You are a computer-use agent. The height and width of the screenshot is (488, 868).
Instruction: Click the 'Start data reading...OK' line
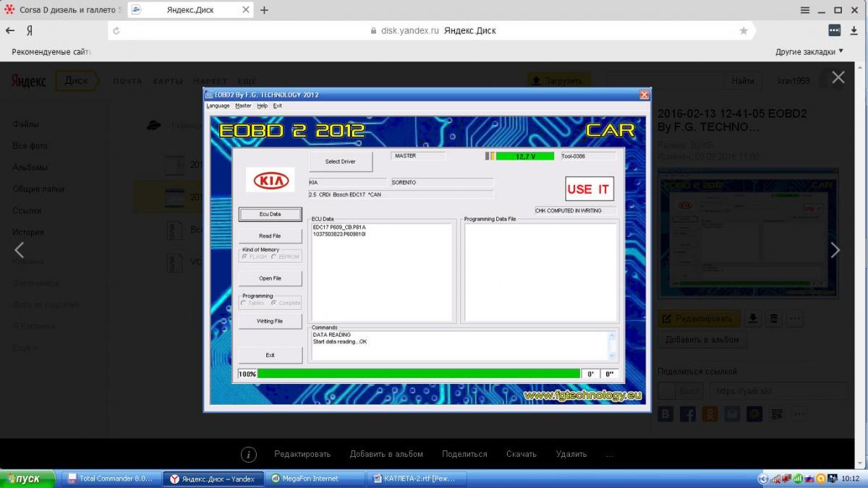click(x=340, y=341)
